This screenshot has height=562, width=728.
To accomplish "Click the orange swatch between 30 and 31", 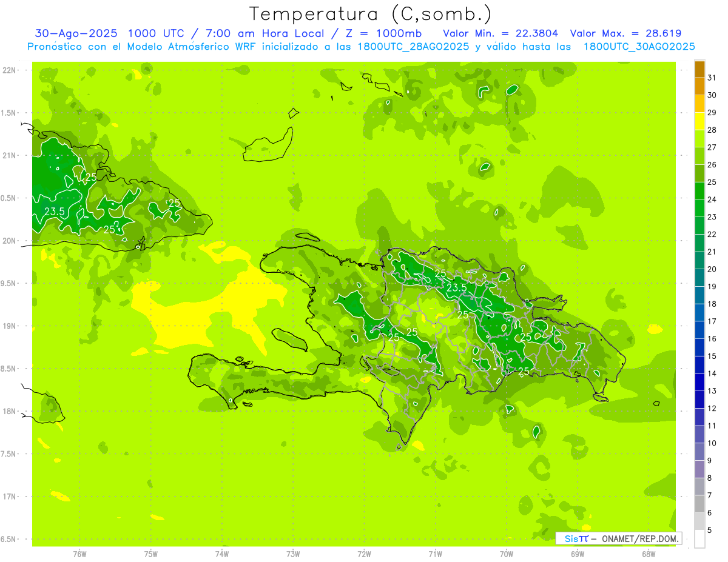I will tap(699, 86).
